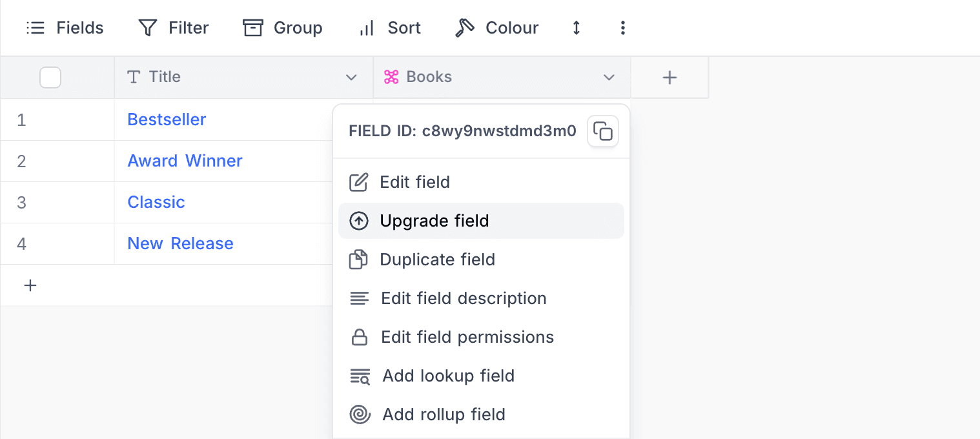Screen dimensions: 980x439
Task: Open the three-dot more options menu
Action: pos(622,28)
